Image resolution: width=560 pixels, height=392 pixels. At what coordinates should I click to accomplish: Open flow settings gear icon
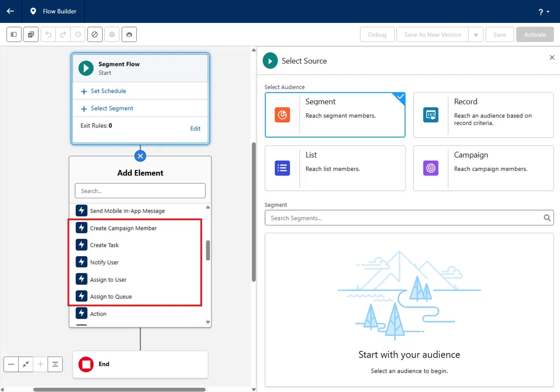[112, 35]
